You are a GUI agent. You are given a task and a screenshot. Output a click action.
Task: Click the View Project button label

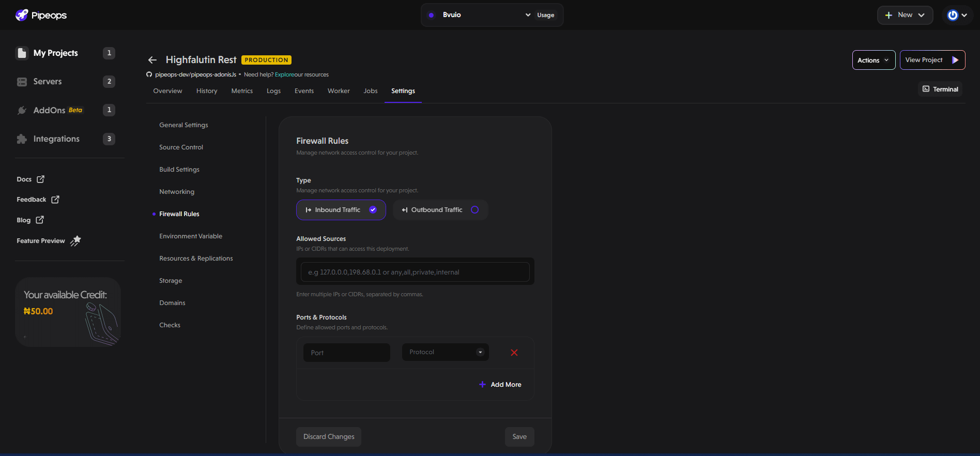(x=924, y=60)
